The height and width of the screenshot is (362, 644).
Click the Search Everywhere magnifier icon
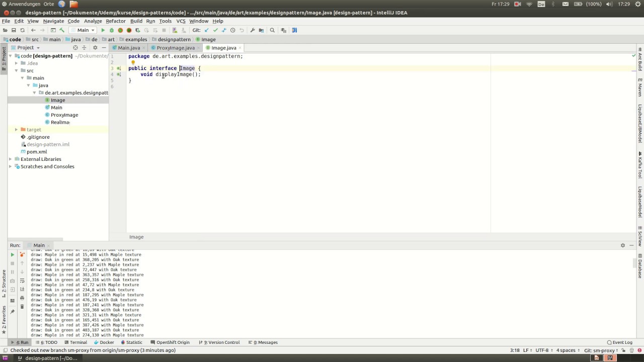[x=272, y=30]
